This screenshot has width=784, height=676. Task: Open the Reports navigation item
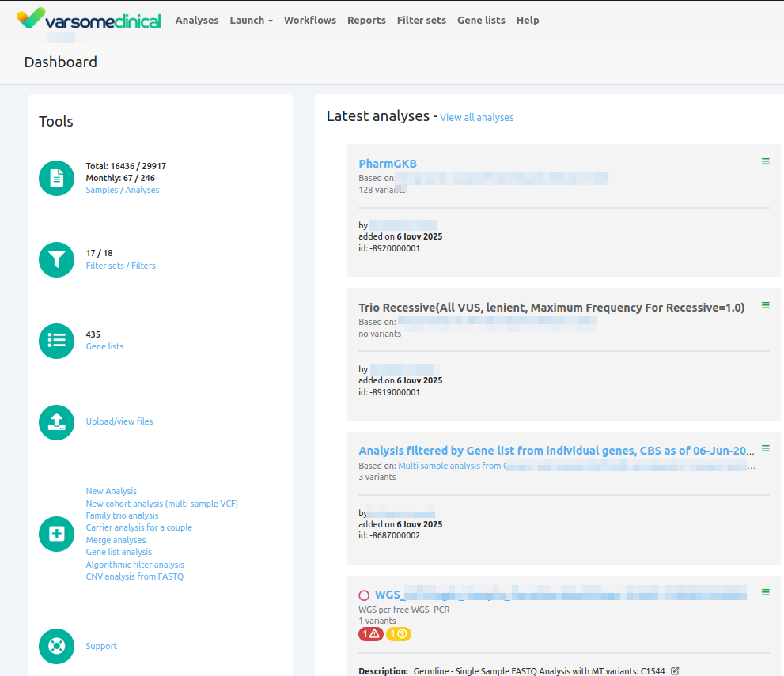coord(366,21)
